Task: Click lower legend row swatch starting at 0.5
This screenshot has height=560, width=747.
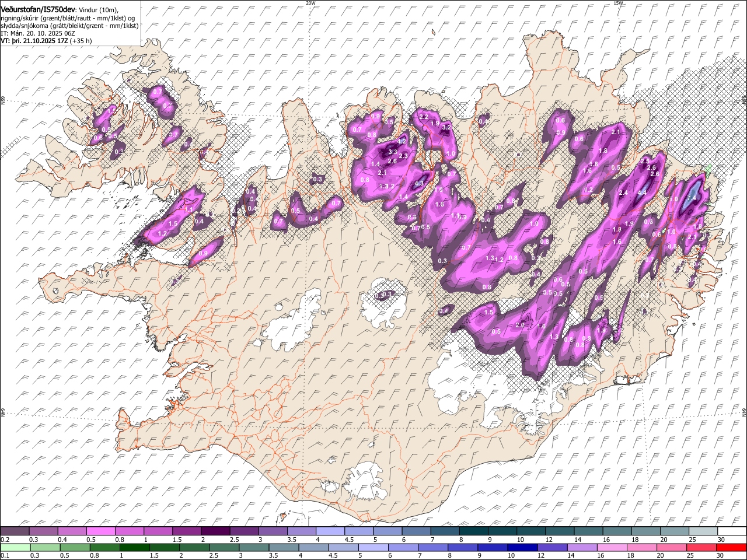Action: tap(75, 547)
